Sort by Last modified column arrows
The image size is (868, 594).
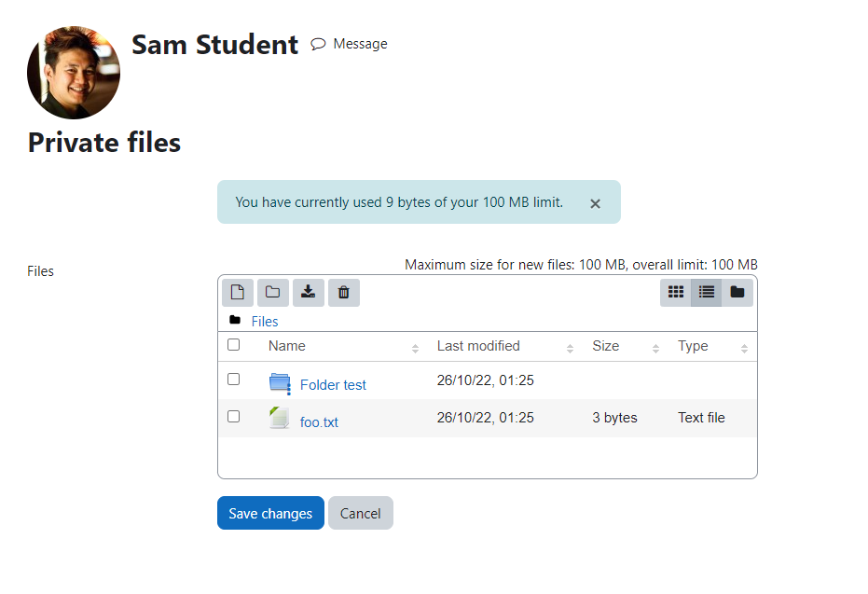point(570,348)
